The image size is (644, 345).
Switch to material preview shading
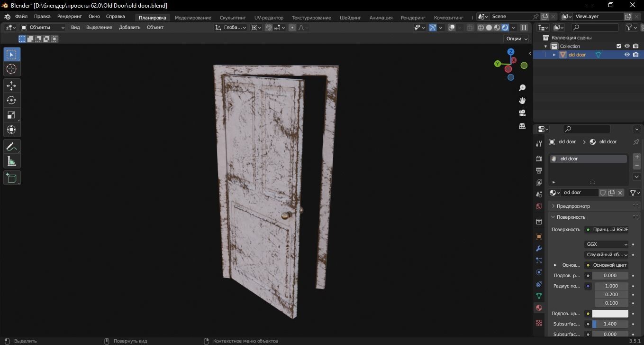pyautogui.click(x=497, y=28)
